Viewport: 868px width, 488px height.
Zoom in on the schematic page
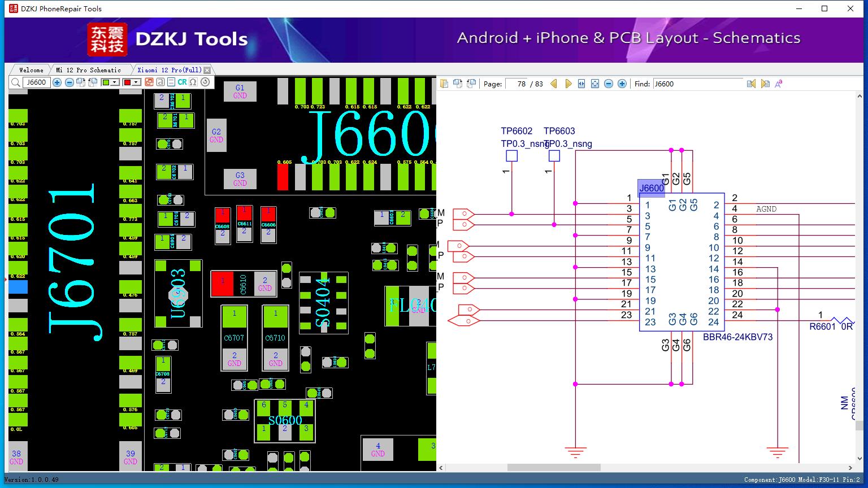point(622,84)
